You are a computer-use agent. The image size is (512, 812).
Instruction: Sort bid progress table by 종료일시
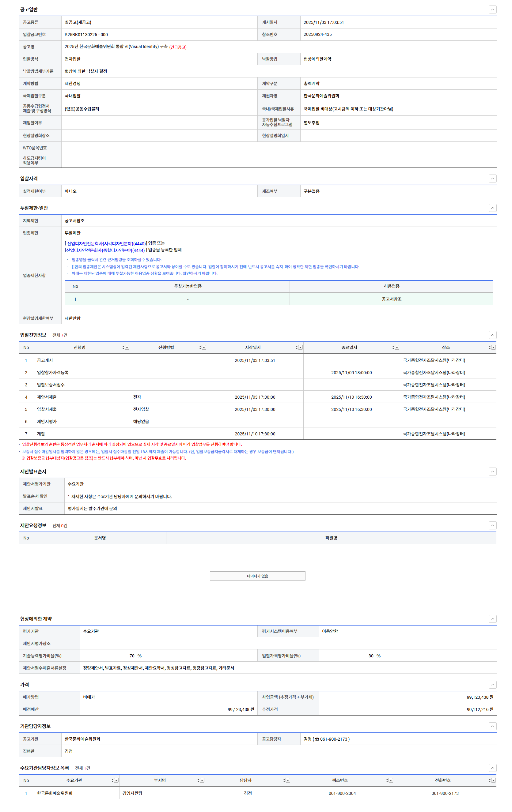[393, 347]
